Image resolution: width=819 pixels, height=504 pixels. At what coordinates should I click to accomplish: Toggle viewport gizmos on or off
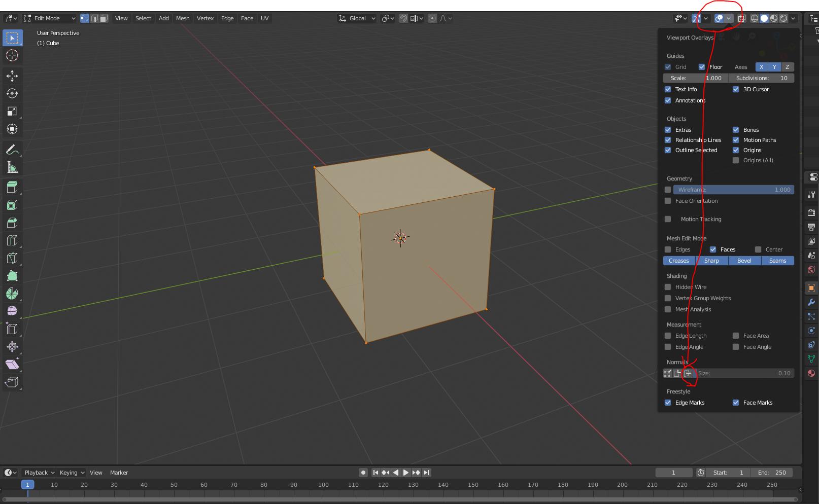pyautogui.click(x=696, y=18)
